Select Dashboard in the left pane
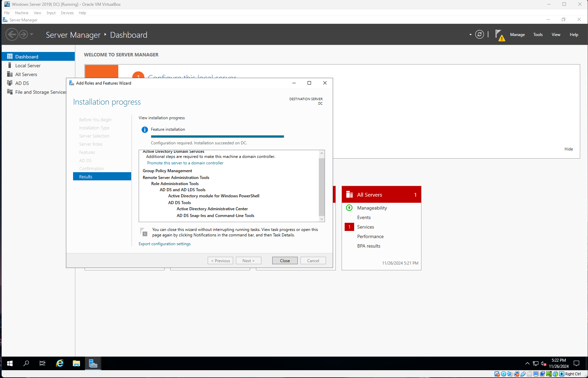 38,56
